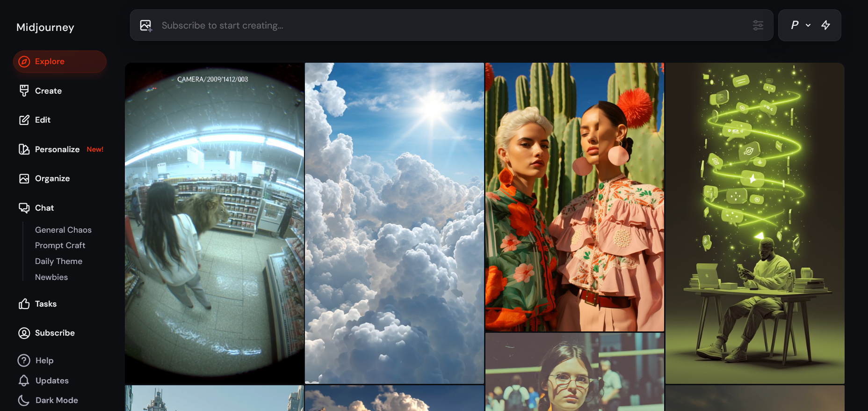Image resolution: width=868 pixels, height=411 pixels.
Task: Open the fisheye lion supermarket image
Action: point(214,223)
